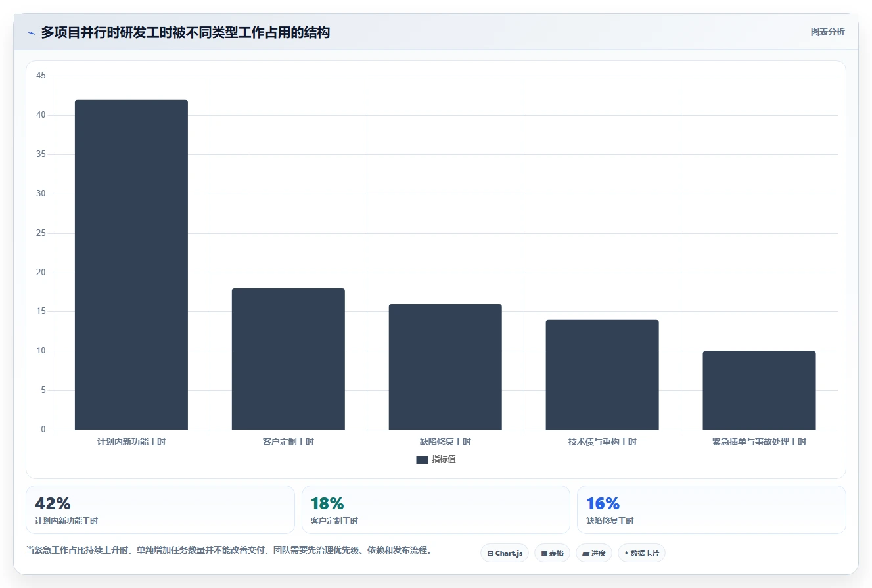Click the 紧急插单与事故处理工时 axis label
Screen dimensions: 872x588
tap(759, 442)
